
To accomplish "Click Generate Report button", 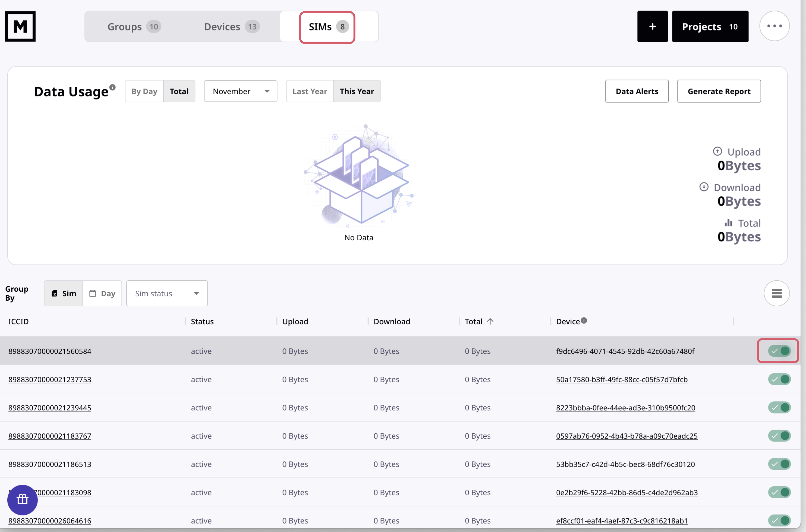I will (x=719, y=91).
